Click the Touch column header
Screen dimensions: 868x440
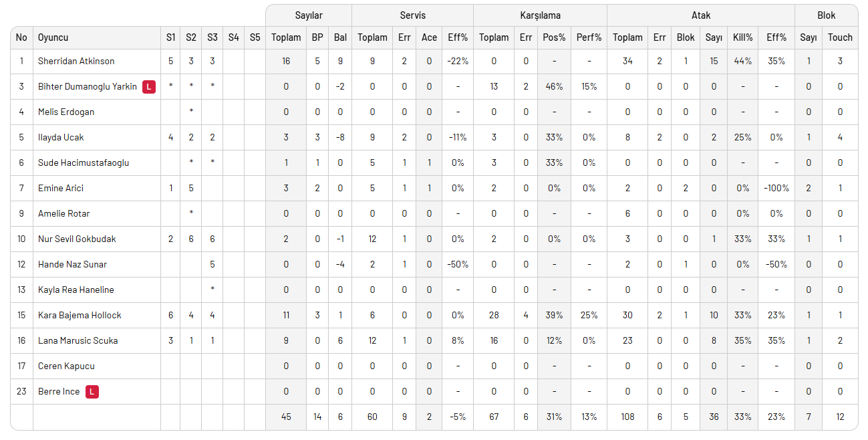[x=840, y=37]
